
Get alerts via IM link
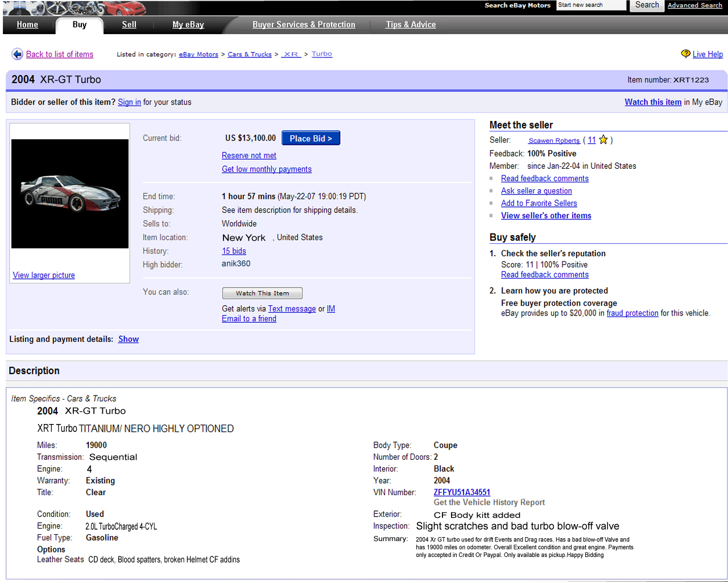[x=331, y=309]
